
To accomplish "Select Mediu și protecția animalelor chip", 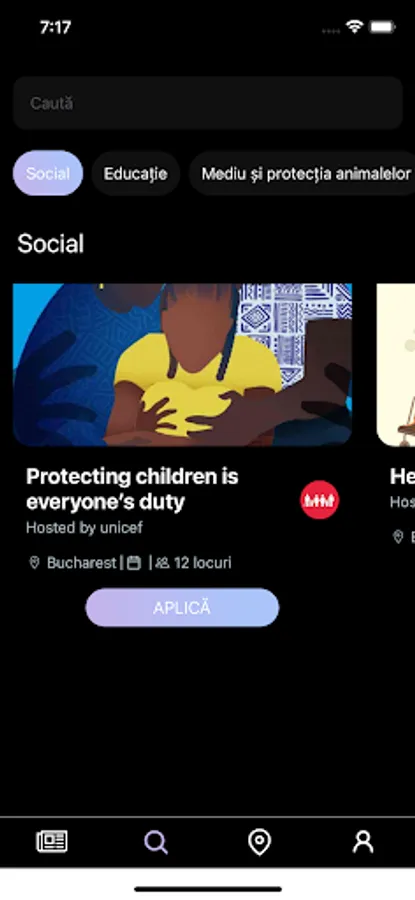I will pyautogui.click(x=302, y=173).
